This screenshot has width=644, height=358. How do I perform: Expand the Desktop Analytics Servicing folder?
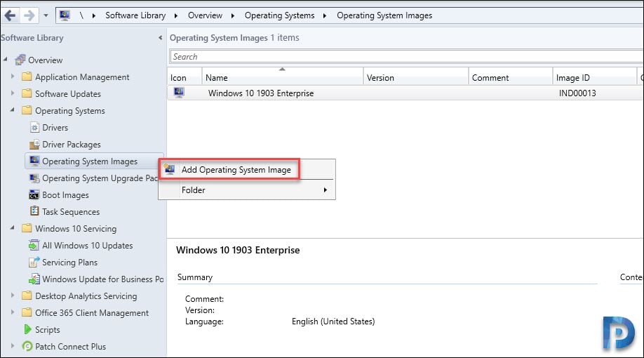tap(13, 296)
